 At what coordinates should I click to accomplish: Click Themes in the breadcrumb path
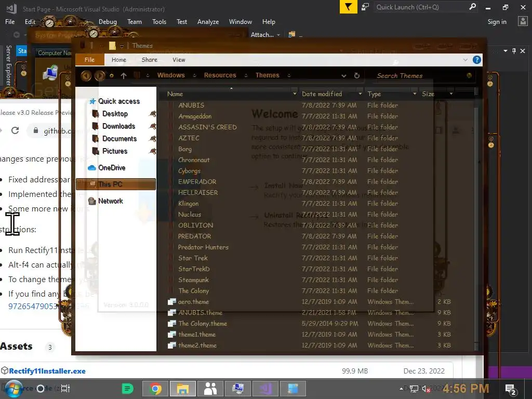pos(268,75)
